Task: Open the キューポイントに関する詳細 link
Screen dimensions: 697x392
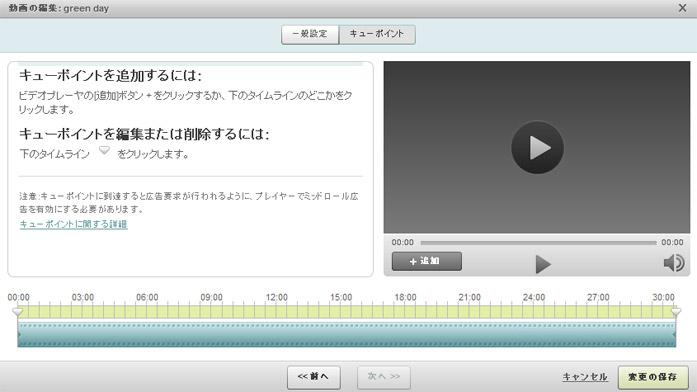Action: (73, 224)
